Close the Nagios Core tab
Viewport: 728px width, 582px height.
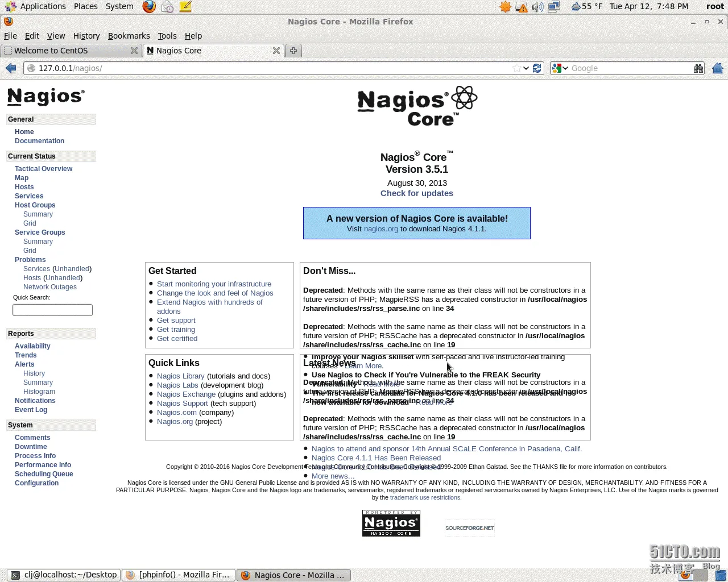[x=276, y=51]
